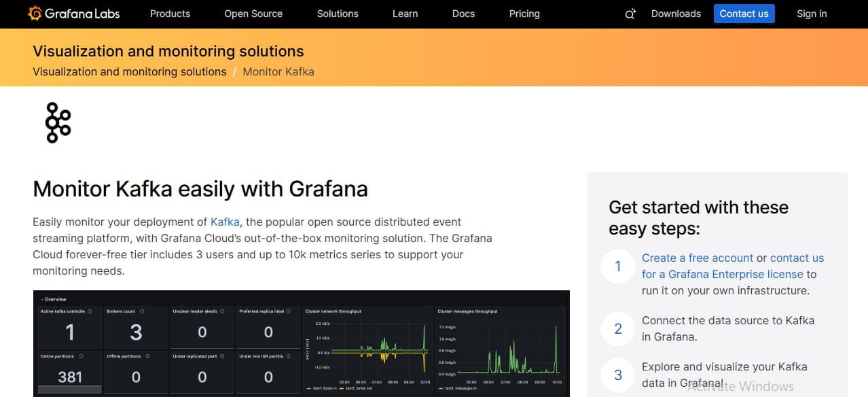Follow the Kafka hyperlink in the paragraph
Image resolution: width=868 pixels, height=397 pixels.
click(x=225, y=222)
